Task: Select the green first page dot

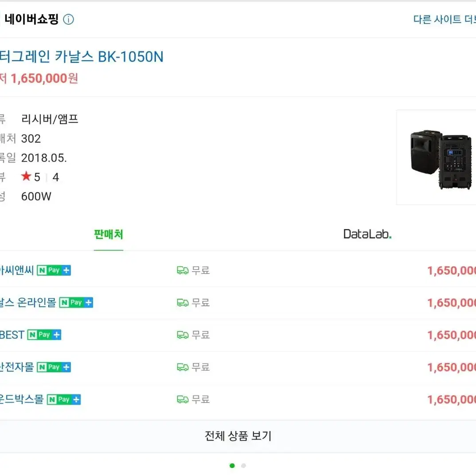Action: (x=232, y=466)
